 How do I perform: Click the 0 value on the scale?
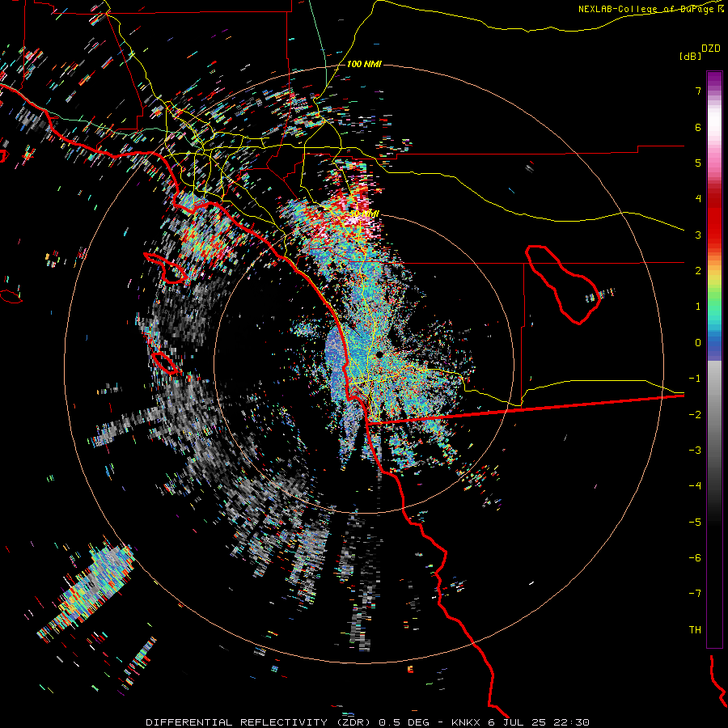tap(698, 343)
